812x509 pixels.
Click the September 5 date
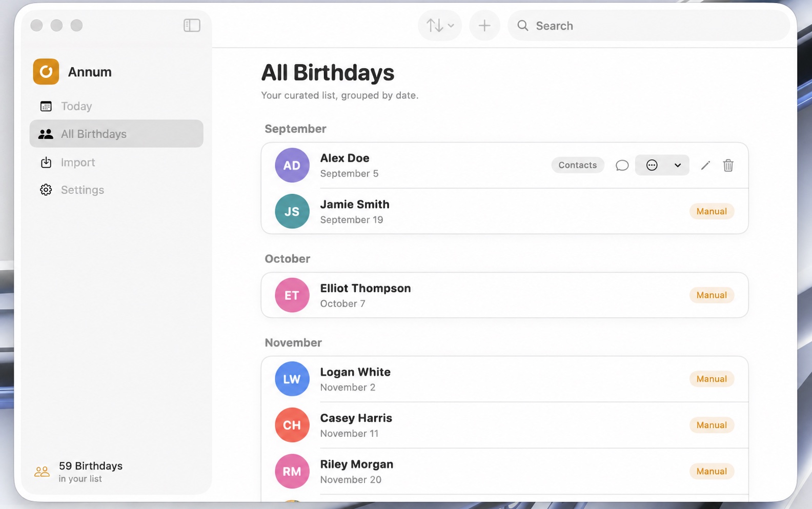pyautogui.click(x=349, y=173)
